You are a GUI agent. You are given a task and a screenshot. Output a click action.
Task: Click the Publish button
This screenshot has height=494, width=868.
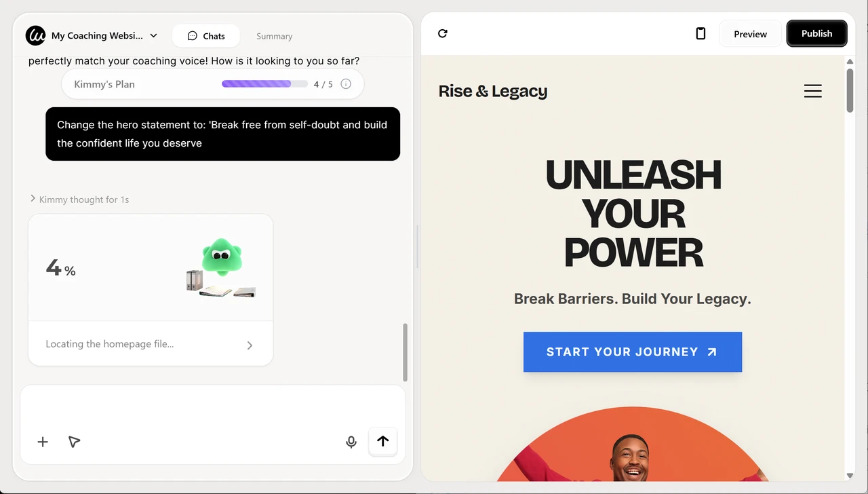[816, 33]
